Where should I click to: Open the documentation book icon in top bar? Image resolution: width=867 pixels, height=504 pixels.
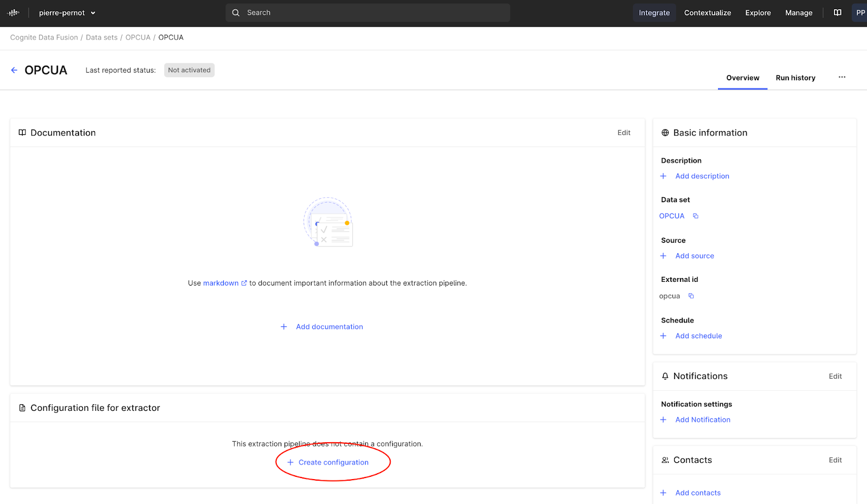pos(838,12)
